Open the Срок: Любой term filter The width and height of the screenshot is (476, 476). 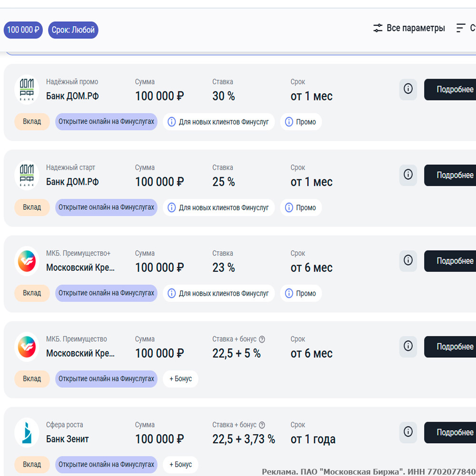click(73, 30)
